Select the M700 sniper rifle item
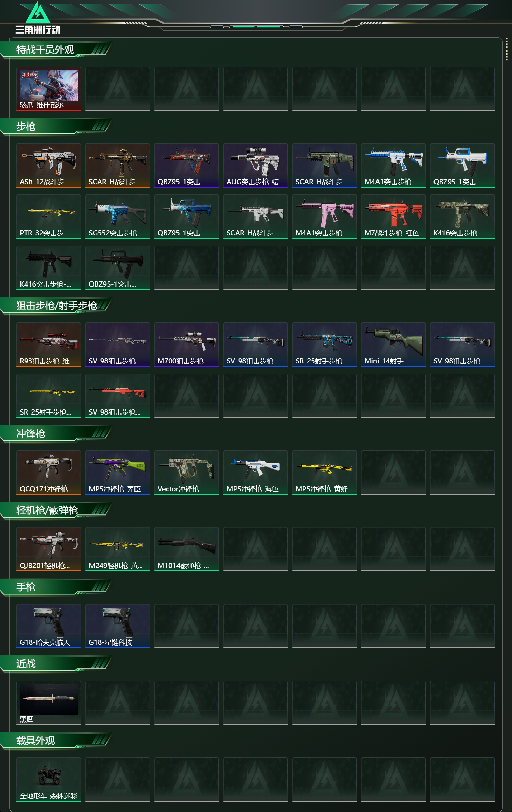This screenshot has height=812, width=512. [186, 345]
